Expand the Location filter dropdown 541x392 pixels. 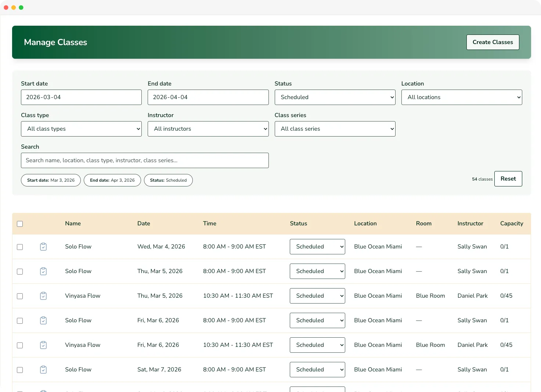[461, 97]
